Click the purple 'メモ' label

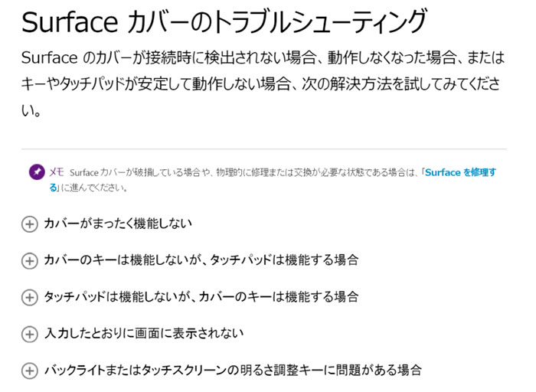[57, 172]
